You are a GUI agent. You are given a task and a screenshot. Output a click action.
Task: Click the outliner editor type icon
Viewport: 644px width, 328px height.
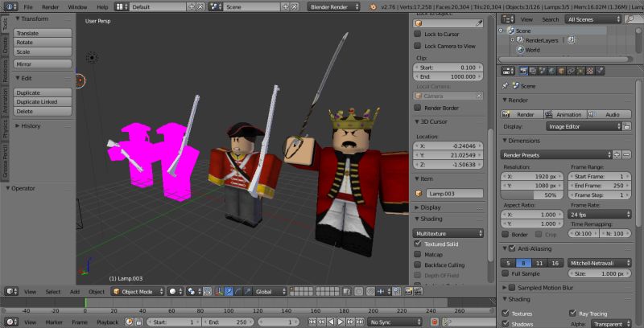pyautogui.click(x=508, y=19)
